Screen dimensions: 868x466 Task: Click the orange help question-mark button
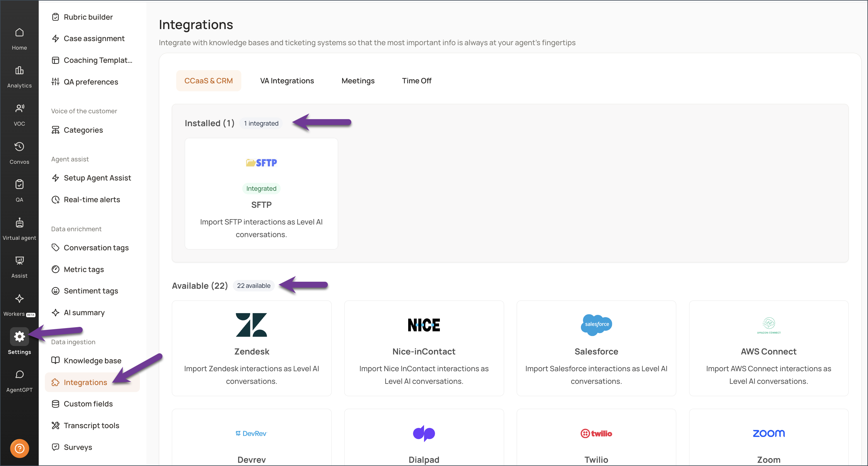click(19, 448)
